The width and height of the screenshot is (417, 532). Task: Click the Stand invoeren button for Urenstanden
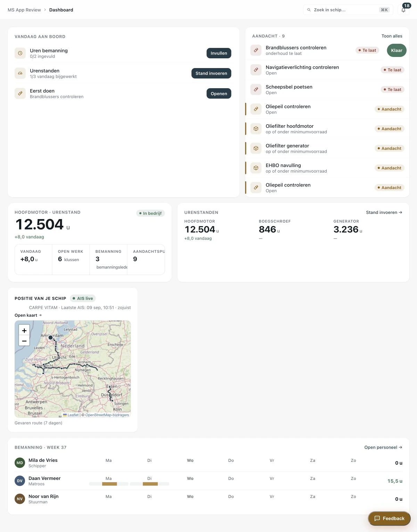click(211, 73)
